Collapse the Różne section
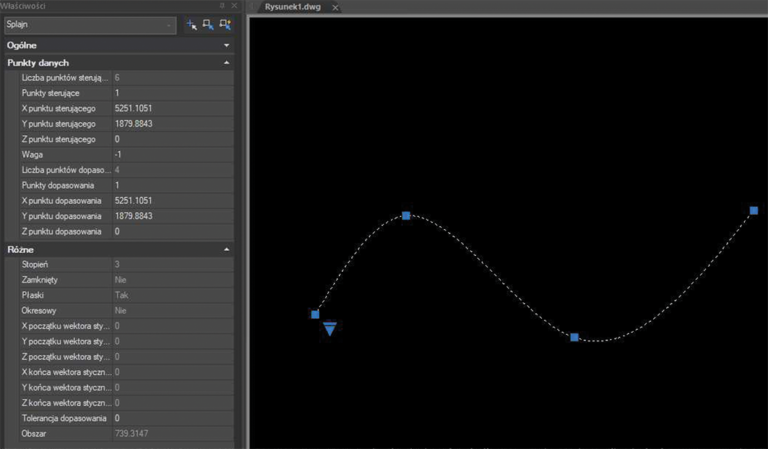The image size is (768, 449). tap(226, 249)
